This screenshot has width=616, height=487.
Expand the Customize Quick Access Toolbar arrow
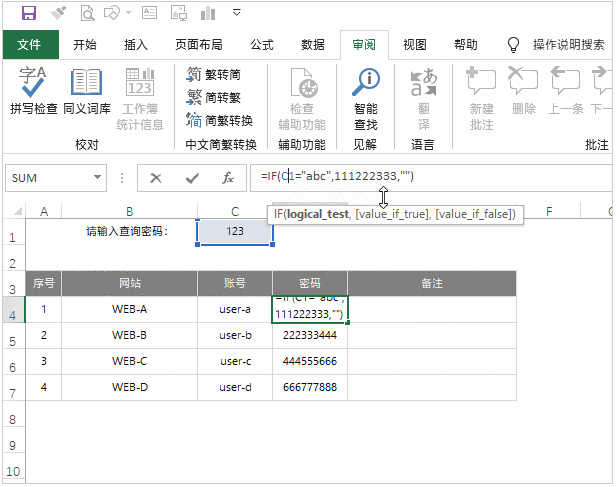(x=236, y=13)
